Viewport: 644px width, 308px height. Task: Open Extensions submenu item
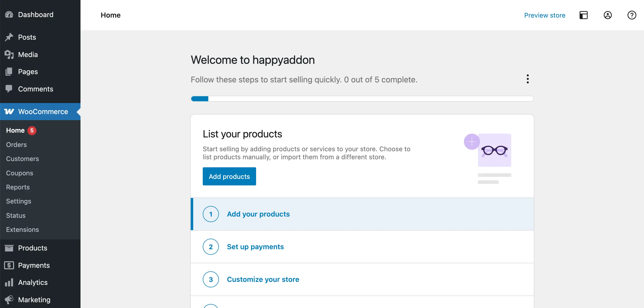pyautogui.click(x=22, y=230)
